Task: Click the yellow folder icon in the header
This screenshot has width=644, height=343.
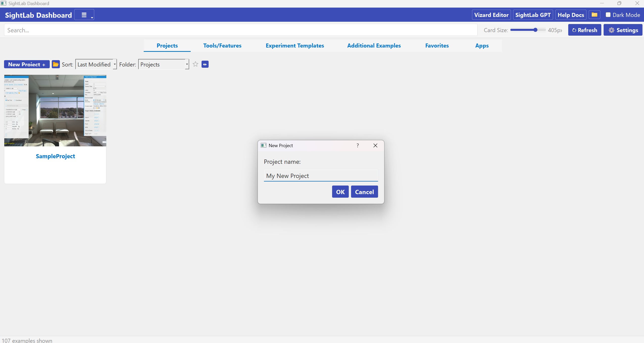Action: point(594,15)
